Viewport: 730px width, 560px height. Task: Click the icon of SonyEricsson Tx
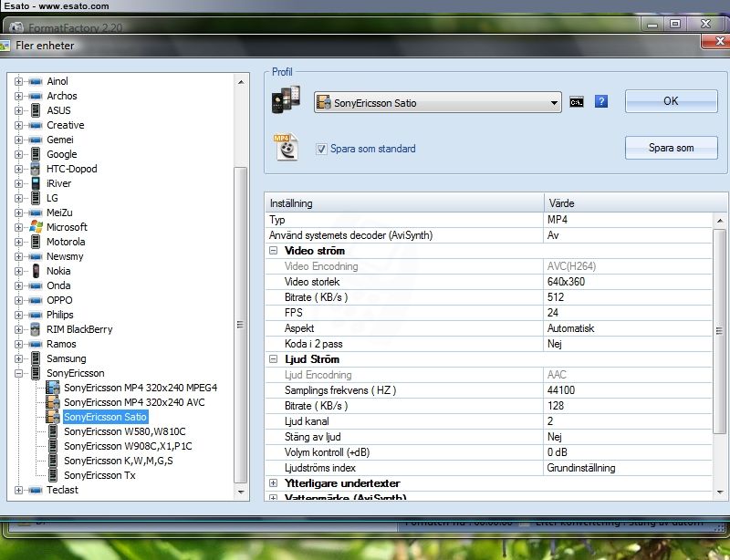53,475
